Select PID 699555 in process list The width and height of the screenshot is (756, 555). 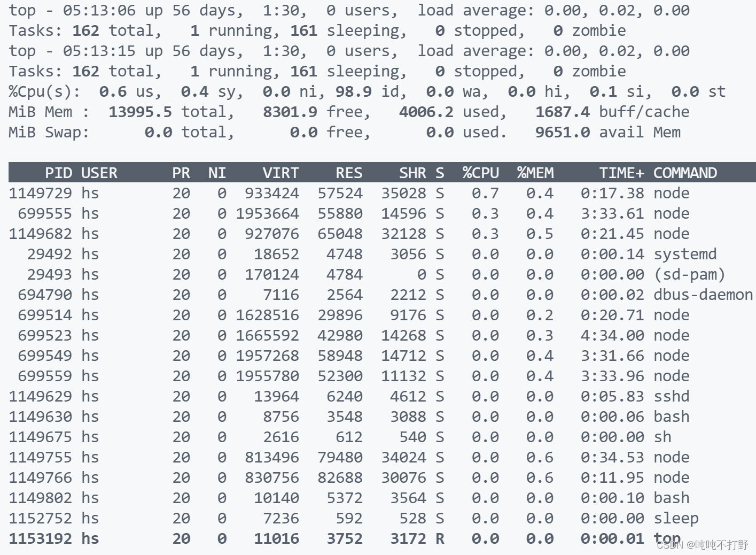(x=45, y=213)
